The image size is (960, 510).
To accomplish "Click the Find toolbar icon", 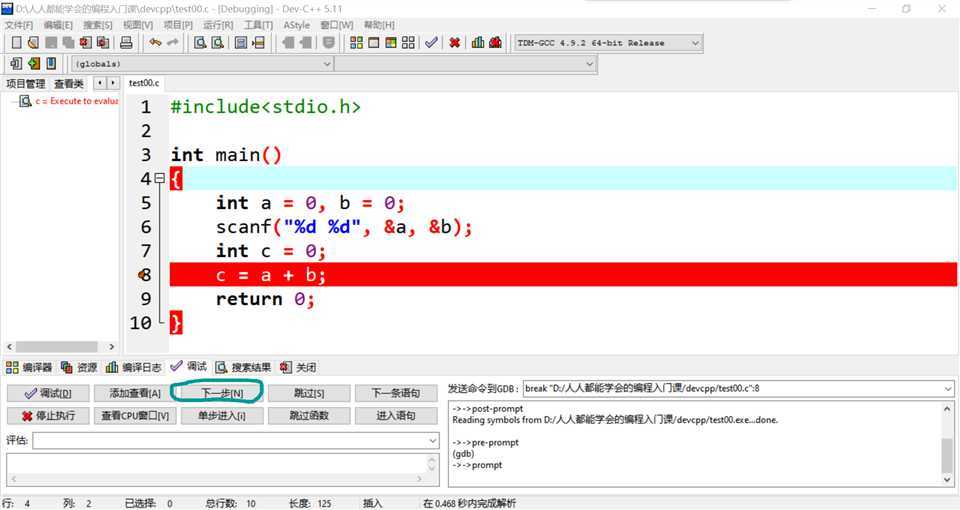I will pyautogui.click(x=200, y=42).
